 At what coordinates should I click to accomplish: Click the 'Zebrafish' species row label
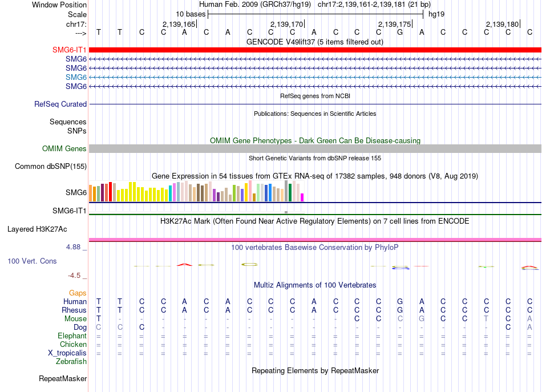[71, 361]
